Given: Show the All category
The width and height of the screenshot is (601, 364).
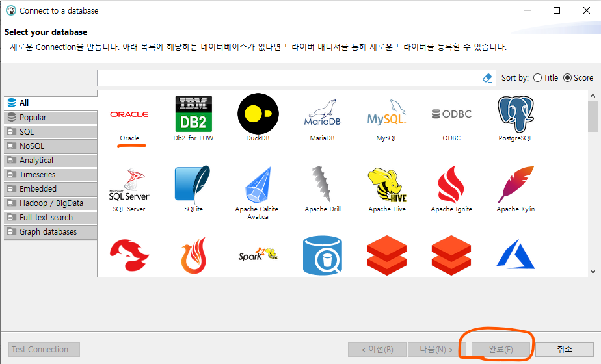Looking at the screenshot, I should coord(51,103).
